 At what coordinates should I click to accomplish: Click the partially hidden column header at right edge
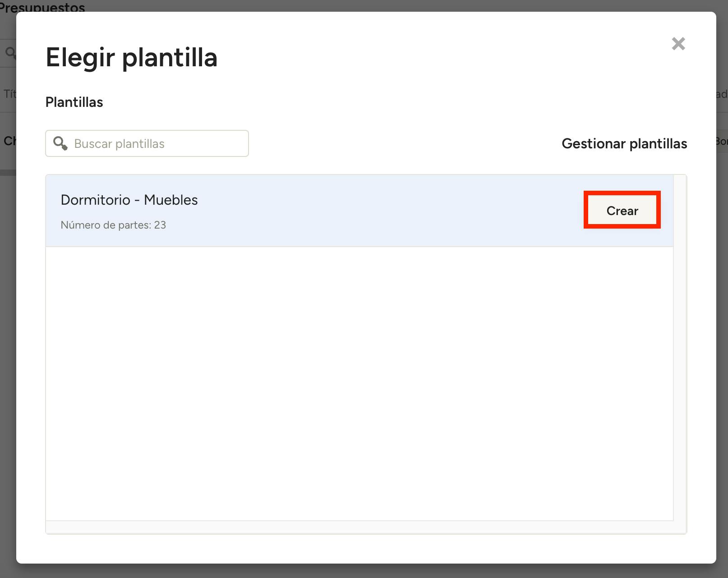pyautogui.click(x=722, y=94)
